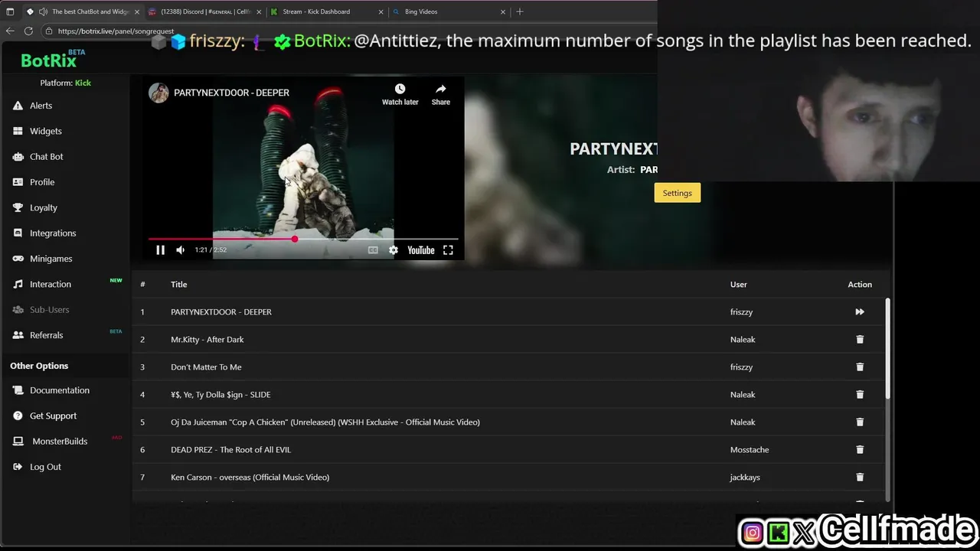Seek on the video progress bar

pyautogui.click(x=303, y=240)
